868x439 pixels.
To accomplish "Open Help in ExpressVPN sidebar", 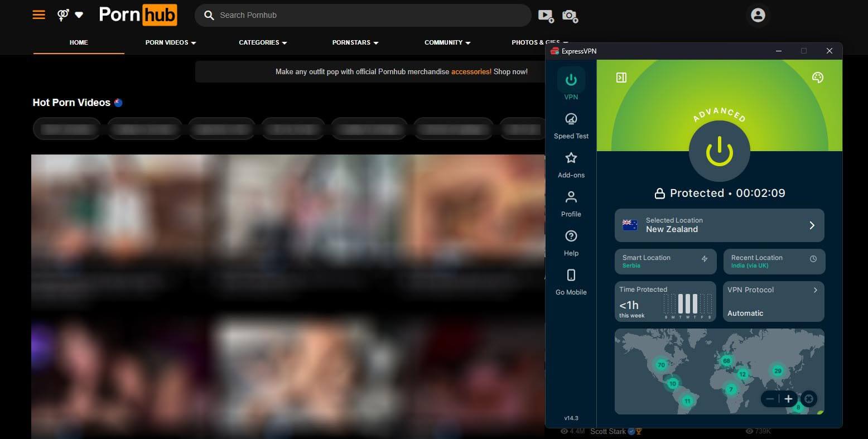I will pyautogui.click(x=571, y=243).
